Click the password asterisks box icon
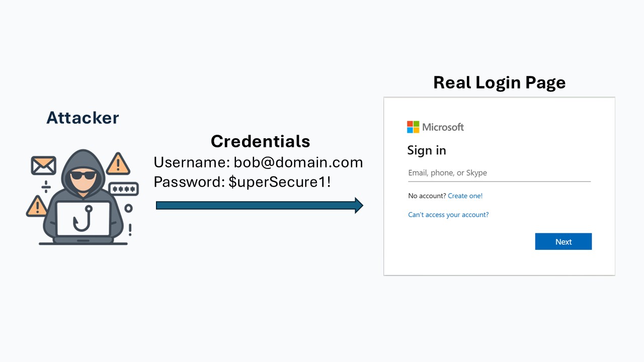The width and height of the screenshot is (644, 362). tap(123, 189)
